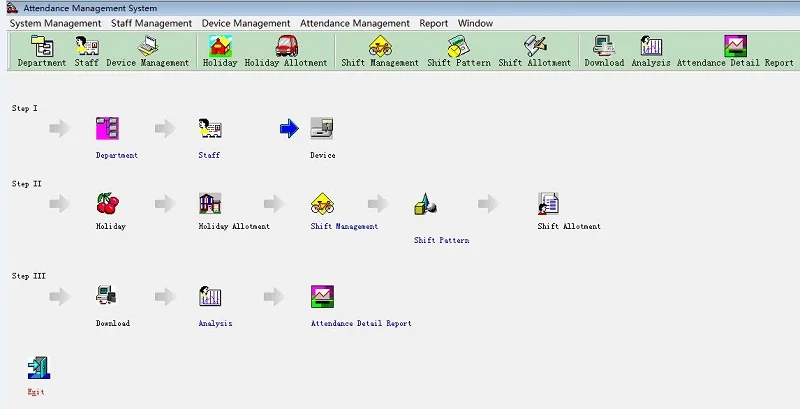Screen dimensions: 800x409
Task: Open Device Management toolbar button
Action: click(x=147, y=50)
